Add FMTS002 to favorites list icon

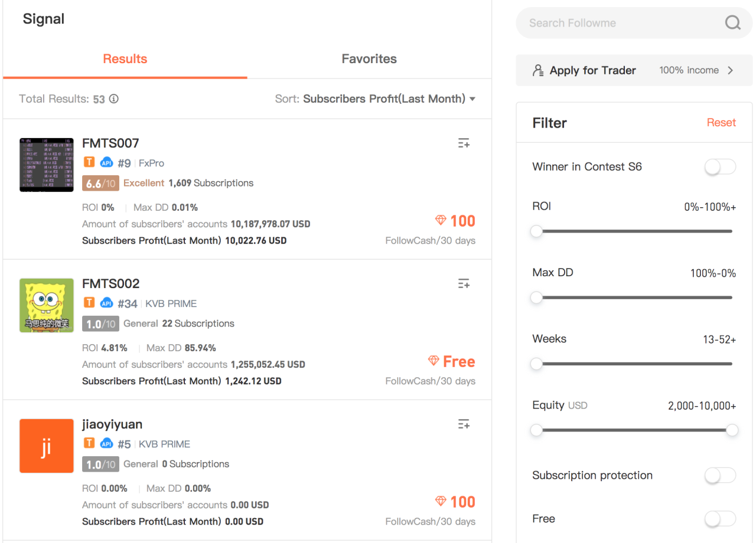[x=464, y=283]
